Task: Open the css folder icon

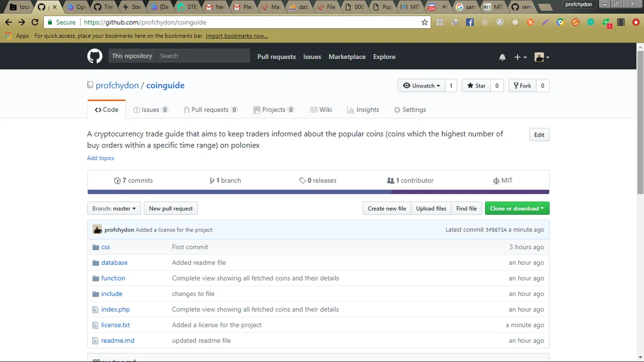Action: pos(96,247)
